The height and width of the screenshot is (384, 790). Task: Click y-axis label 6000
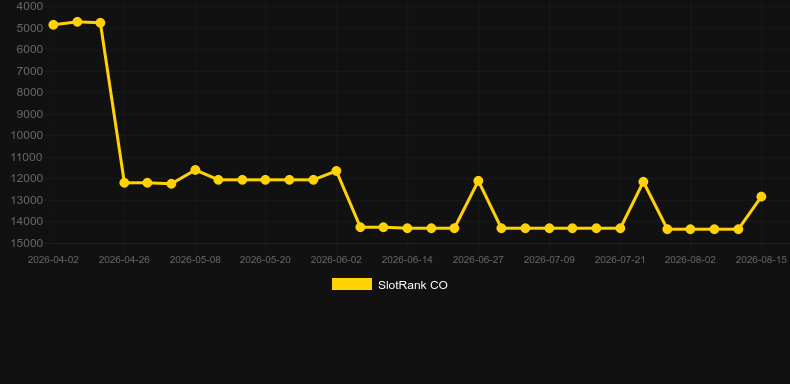30,49
